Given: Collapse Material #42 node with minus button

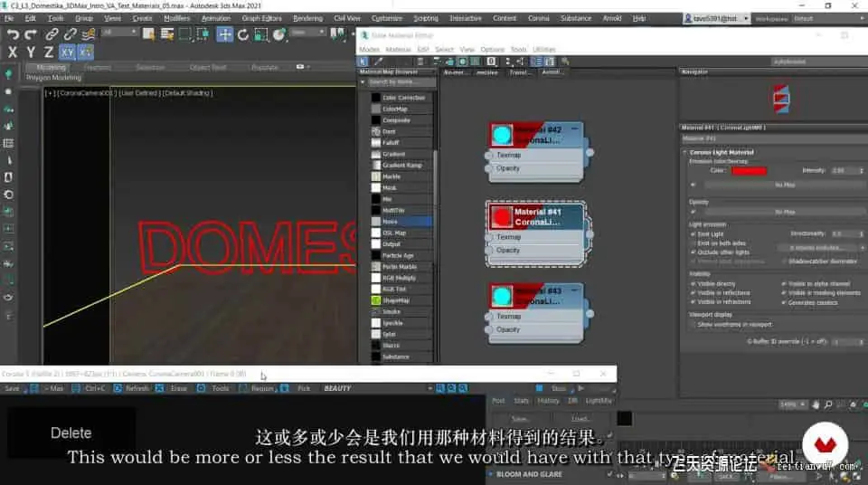Looking at the screenshot, I should pyautogui.click(x=575, y=128).
